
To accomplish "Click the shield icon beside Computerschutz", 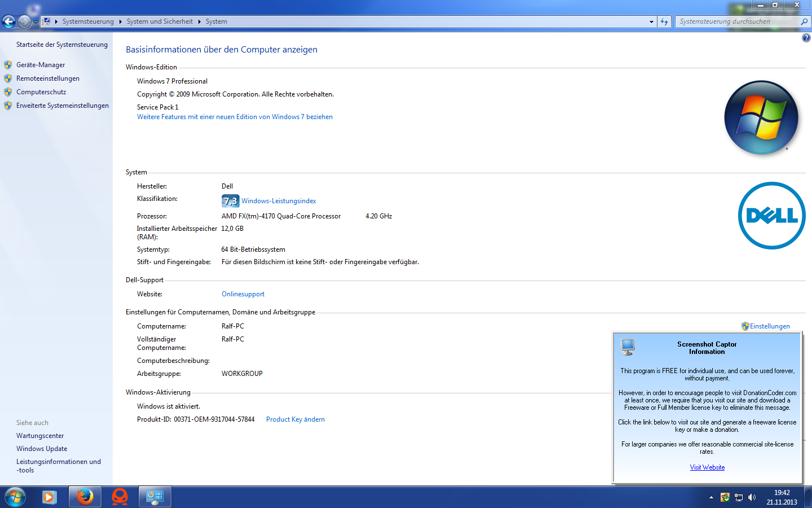I will click(x=8, y=92).
